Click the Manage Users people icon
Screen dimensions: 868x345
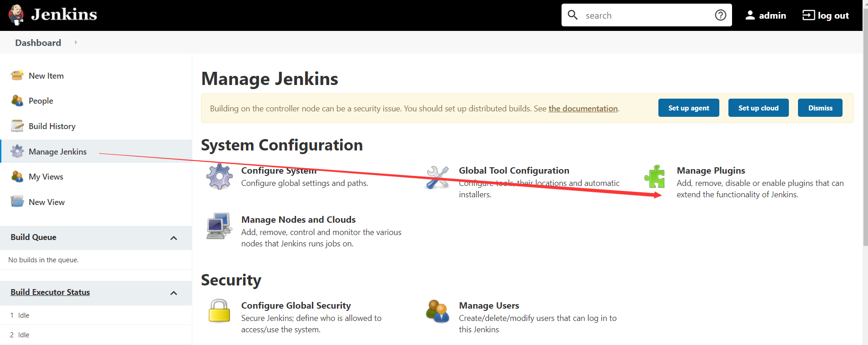tap(437, 311)
